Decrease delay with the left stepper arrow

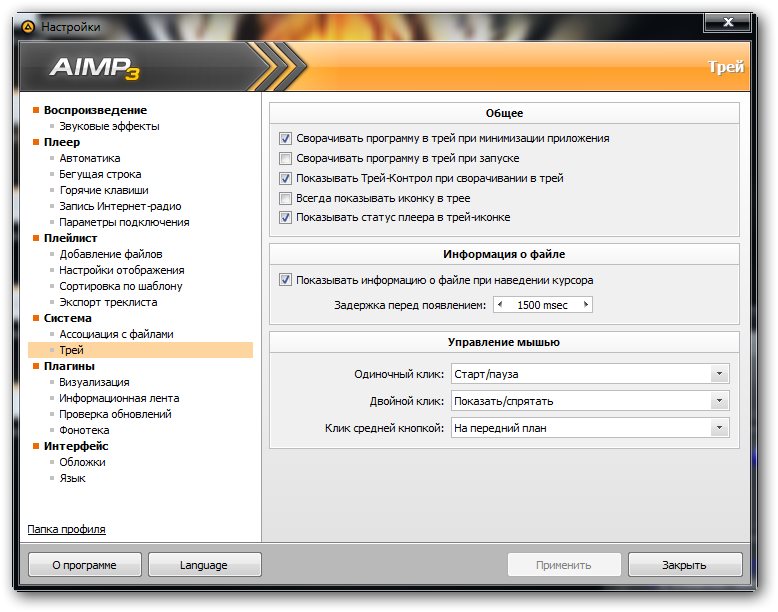click(500, 304)
